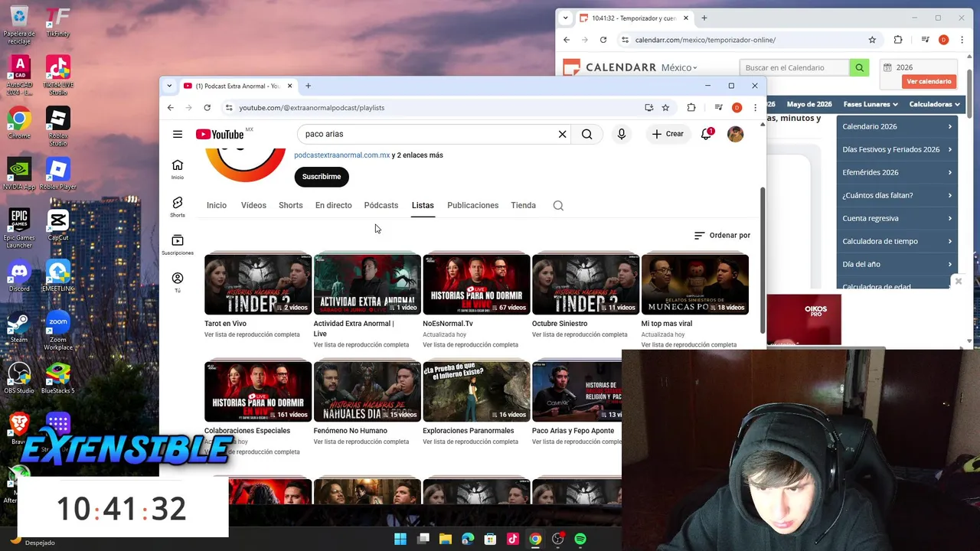Switch to the En directo channel tab
The image size is (980, 551).
(x=334, y=205)
